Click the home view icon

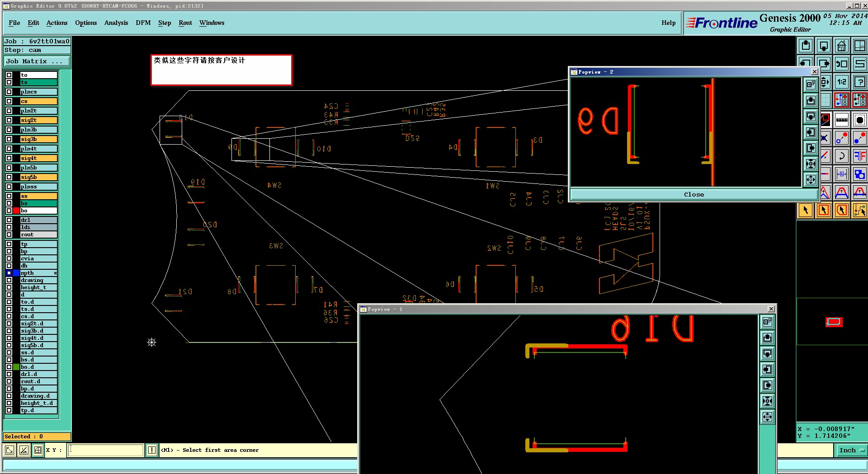pyautogui.click(x=842, y=46)
